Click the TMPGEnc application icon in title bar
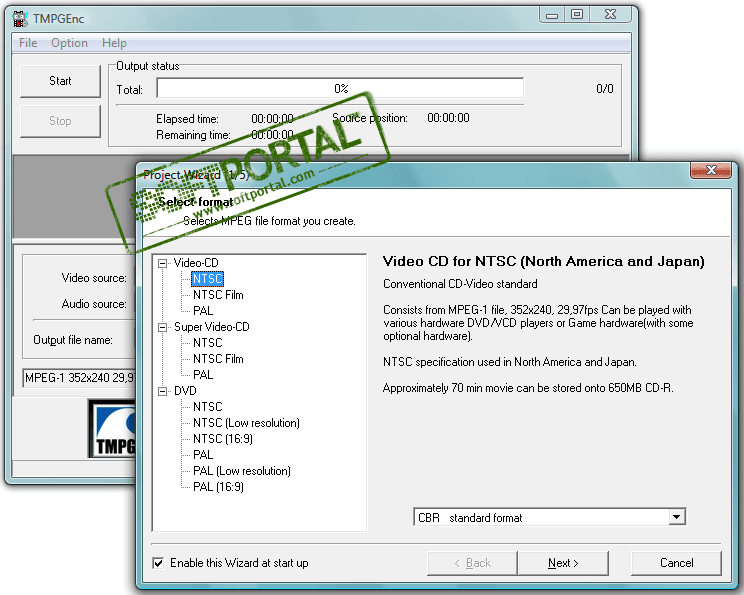The height and width of the screenshot is (595, 744). click(x=20, y=19)
